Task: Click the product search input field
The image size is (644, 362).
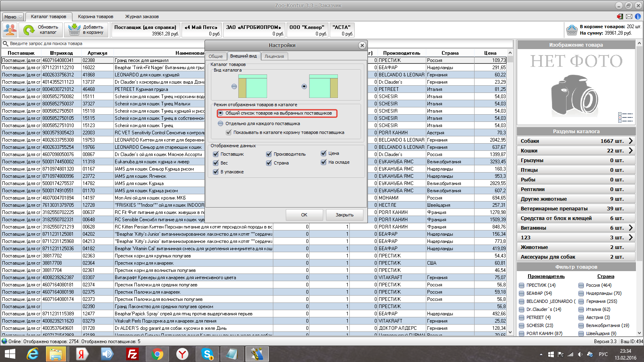Action: [x=258, y=43]
